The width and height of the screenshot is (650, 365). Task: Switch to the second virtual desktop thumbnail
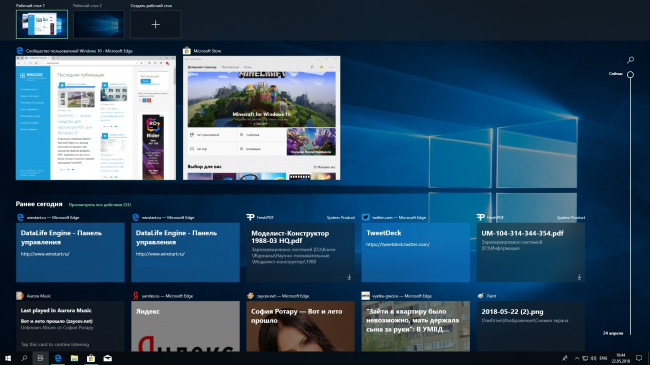pyautogui.click(x=99, y=24)
